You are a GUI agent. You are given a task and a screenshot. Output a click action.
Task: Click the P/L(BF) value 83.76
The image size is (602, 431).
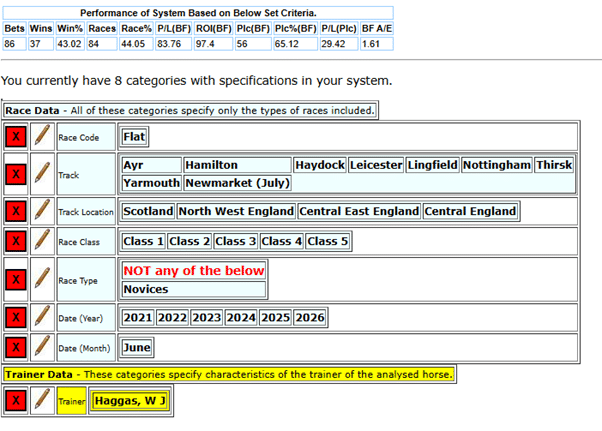click(x=174, y=44)
